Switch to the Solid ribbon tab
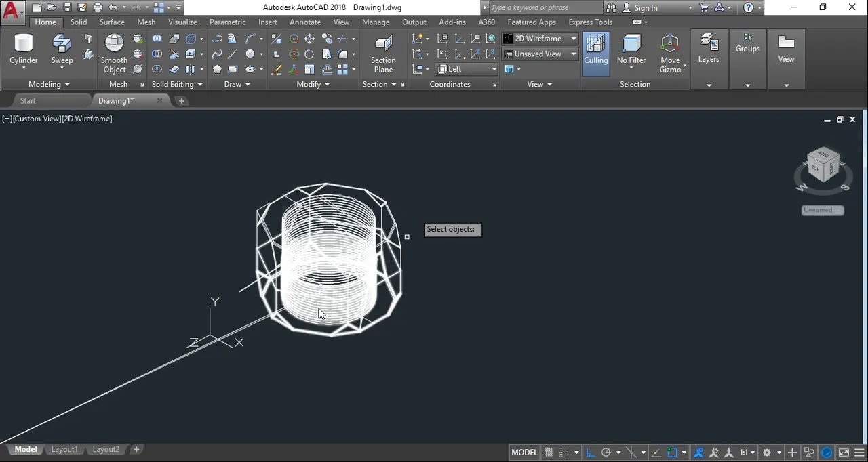 coord(79,22)
